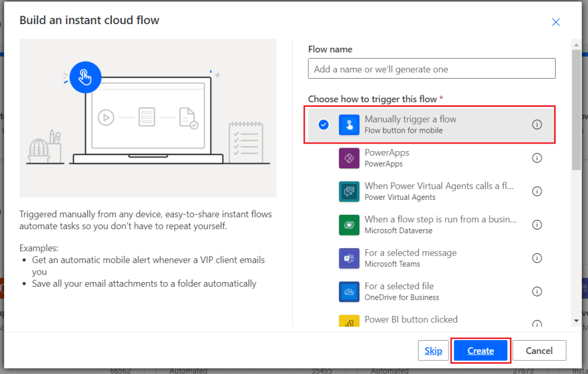Viewport: 588px width, 374px height.
Task: Click the Flow name input field
Action: (432, 68)
